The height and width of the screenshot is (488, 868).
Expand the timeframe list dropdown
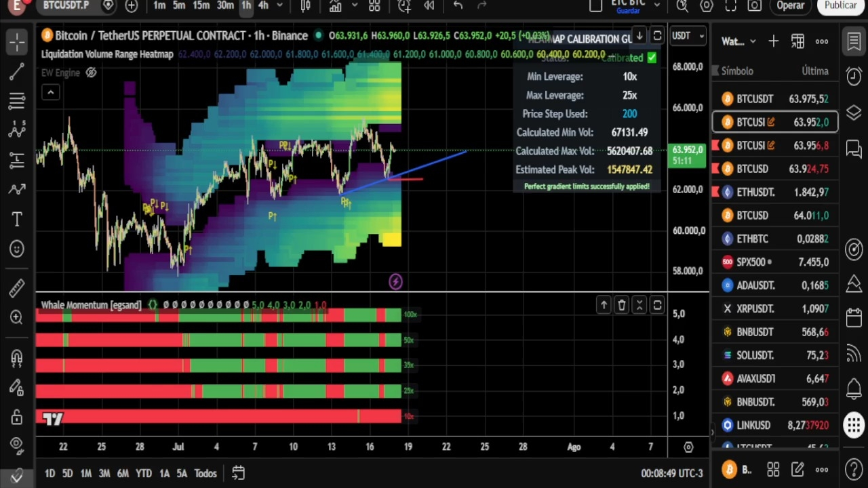279,5
